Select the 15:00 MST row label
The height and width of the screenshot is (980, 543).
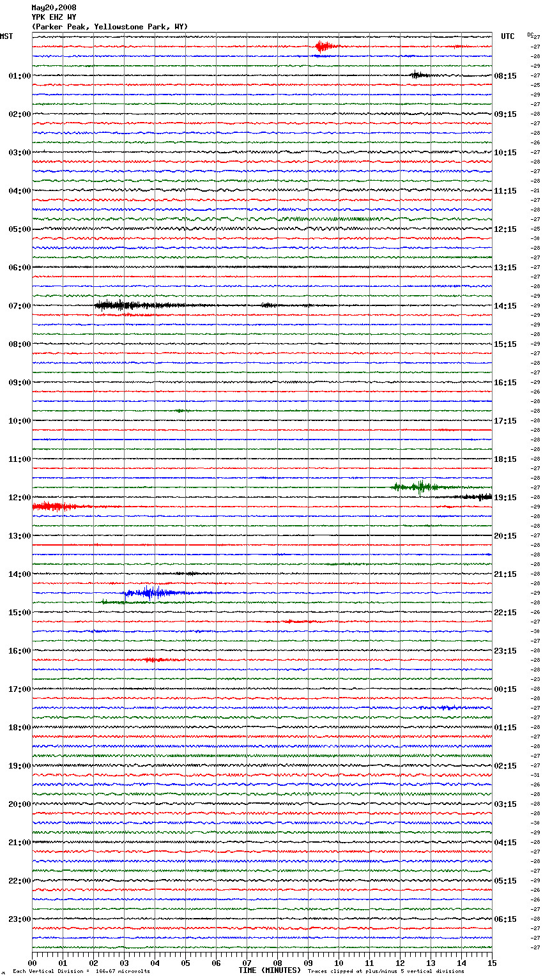coord(20,612)
